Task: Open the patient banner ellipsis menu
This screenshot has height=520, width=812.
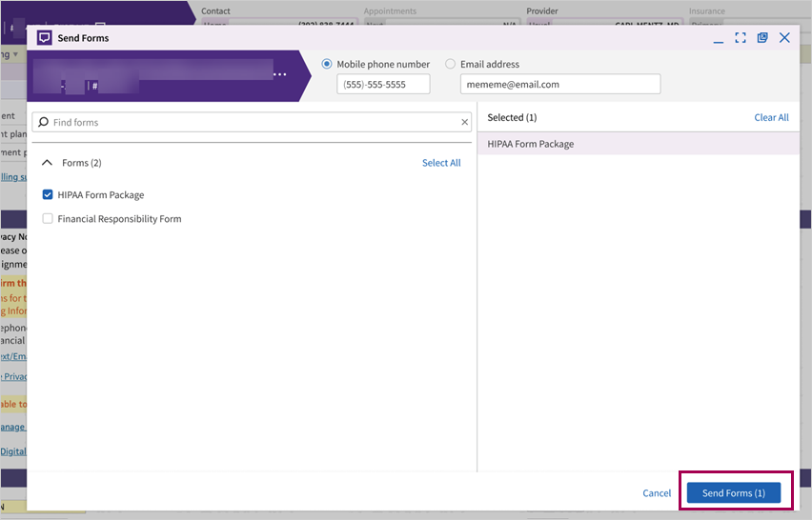Action: click(279, 74)
